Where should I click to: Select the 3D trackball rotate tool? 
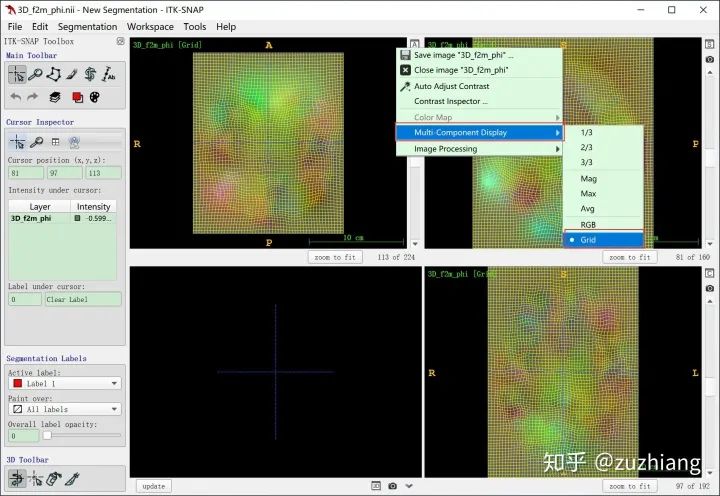pyautogui.click(x=17, y=479)
